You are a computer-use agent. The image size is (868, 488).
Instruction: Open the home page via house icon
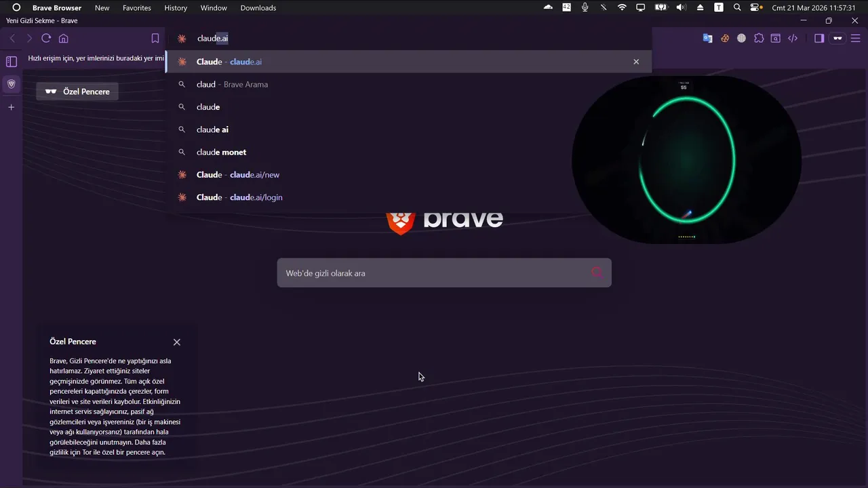pos(64,39)
